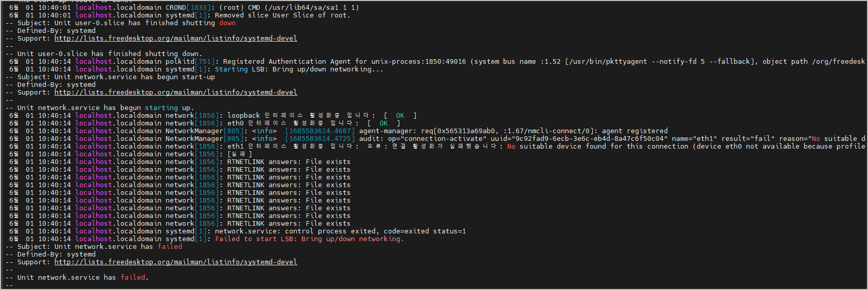This screenshot has height=290, width=868.
Task: Click the OK status on the eth0 line
Action: click(383, 123)
